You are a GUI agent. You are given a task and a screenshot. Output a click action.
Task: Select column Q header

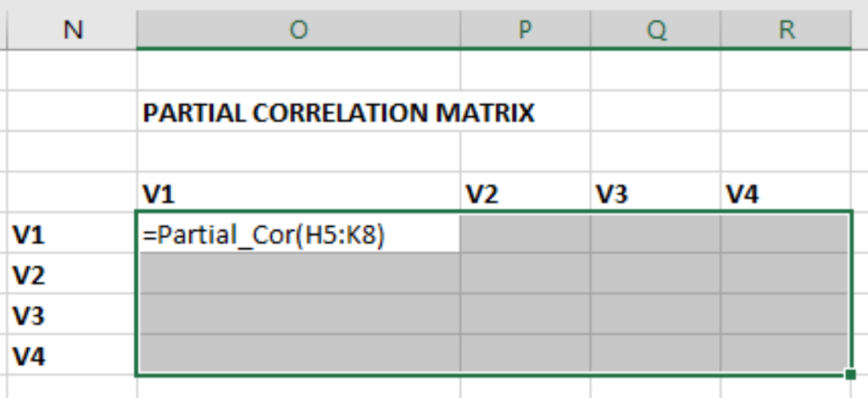(x=656, y=30)
